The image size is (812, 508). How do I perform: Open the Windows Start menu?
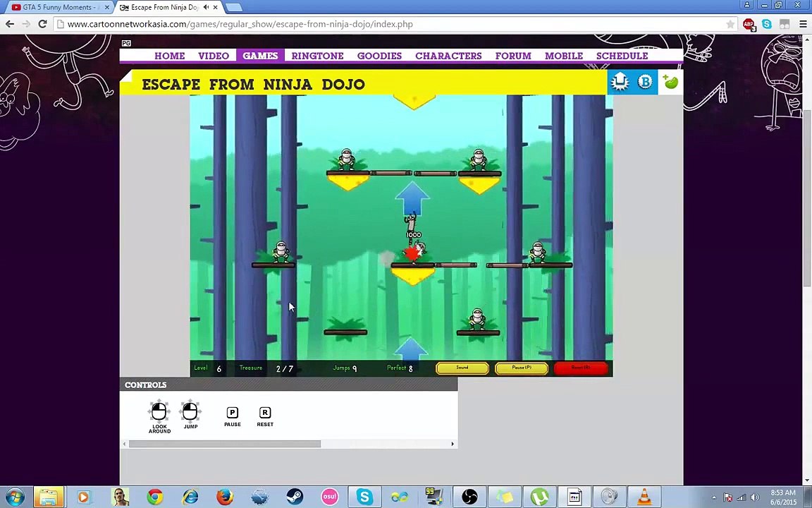pos(15,497)
